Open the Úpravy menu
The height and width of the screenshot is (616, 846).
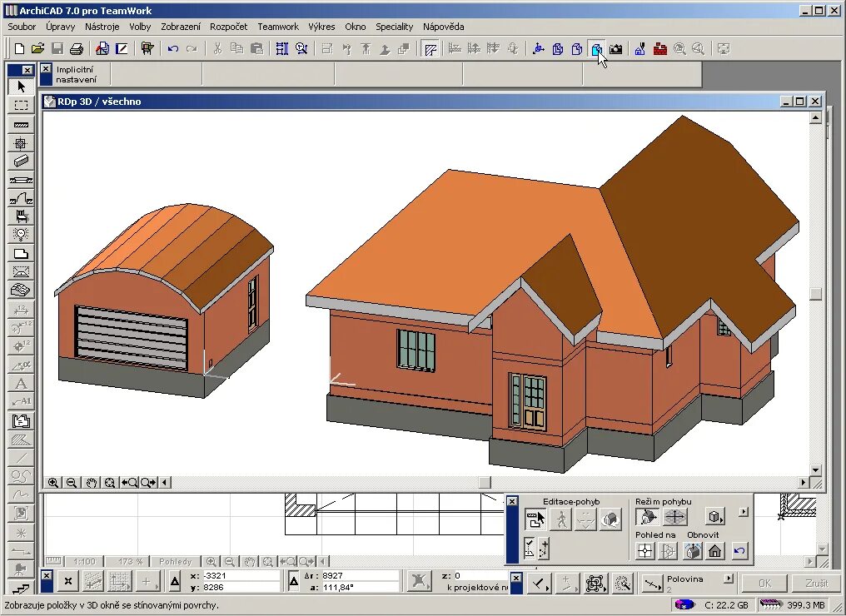click(x=61, y=27)
